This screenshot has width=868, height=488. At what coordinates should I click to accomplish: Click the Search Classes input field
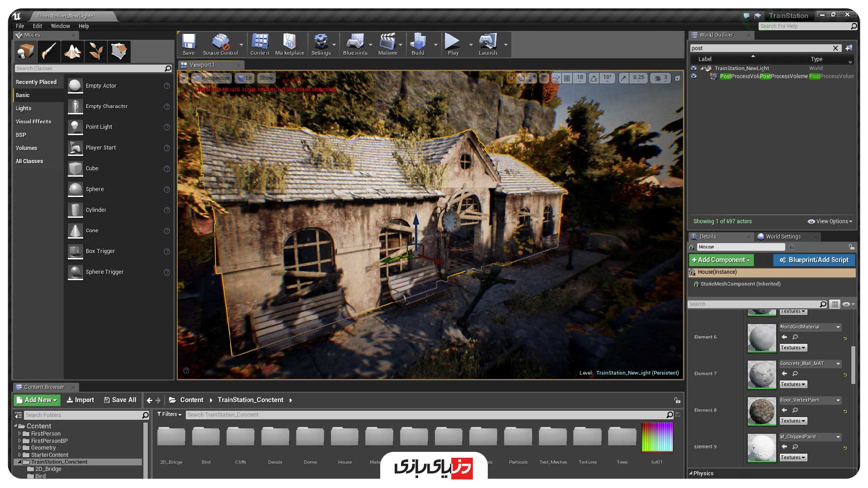pyautogui.click(x=90, y=69)
